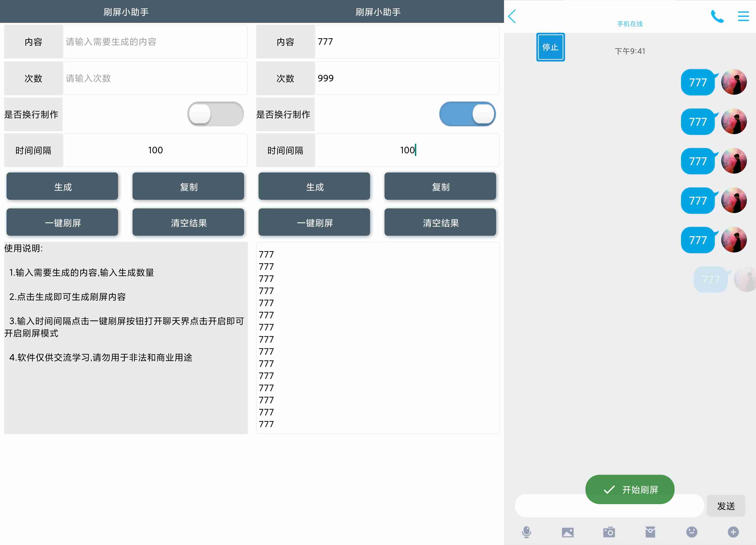Screen dimensions: 756x545
Task: Tap the microphone voice input icon
Action: coord(526,532)
